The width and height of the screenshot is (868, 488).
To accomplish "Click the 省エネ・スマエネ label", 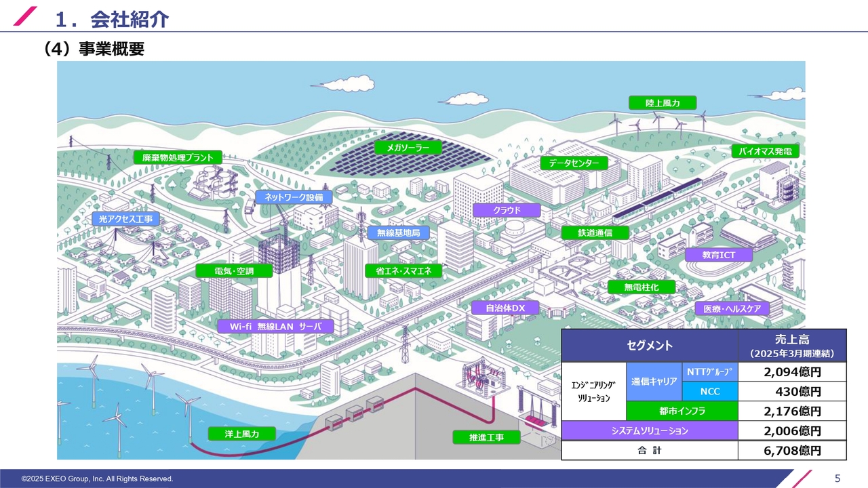I will pyautogui.click(x=403, y=271).
